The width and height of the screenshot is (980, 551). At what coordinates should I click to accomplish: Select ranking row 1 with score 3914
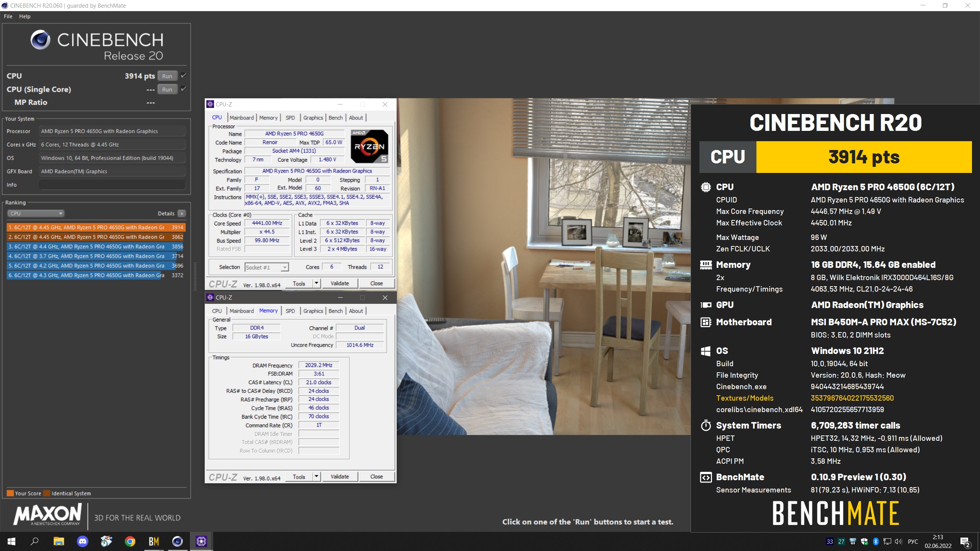pyautogui.click(x=96, y=227)
